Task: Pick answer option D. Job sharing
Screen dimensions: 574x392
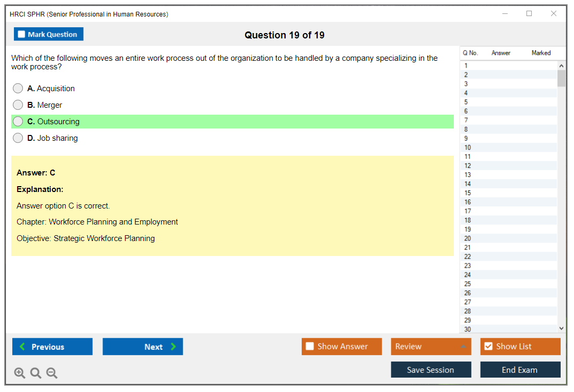Action: pyautogui.click(x=18, y=138)
